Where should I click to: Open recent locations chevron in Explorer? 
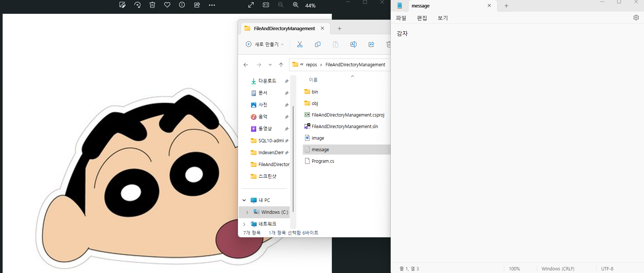pyautogui.click(x=270, y=65)
